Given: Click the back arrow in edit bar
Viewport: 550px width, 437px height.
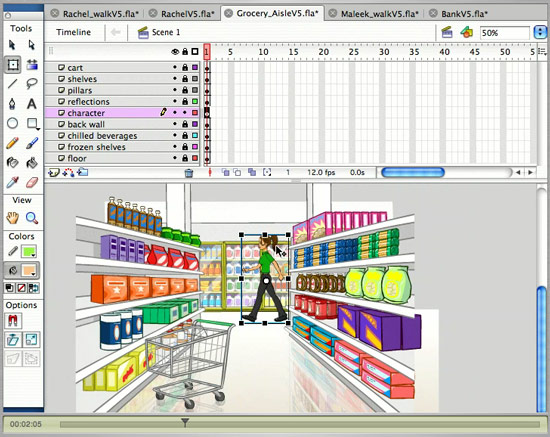Looking at the screenshot, I should 115,32.
